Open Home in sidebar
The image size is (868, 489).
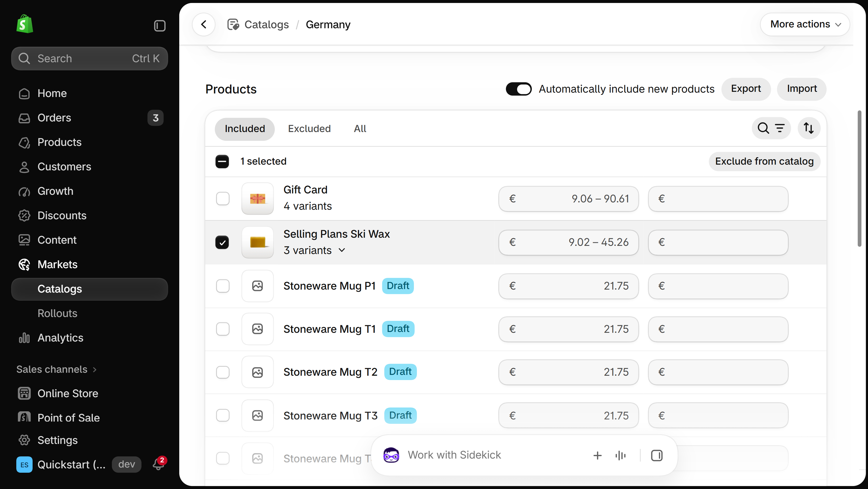point(89,93)
